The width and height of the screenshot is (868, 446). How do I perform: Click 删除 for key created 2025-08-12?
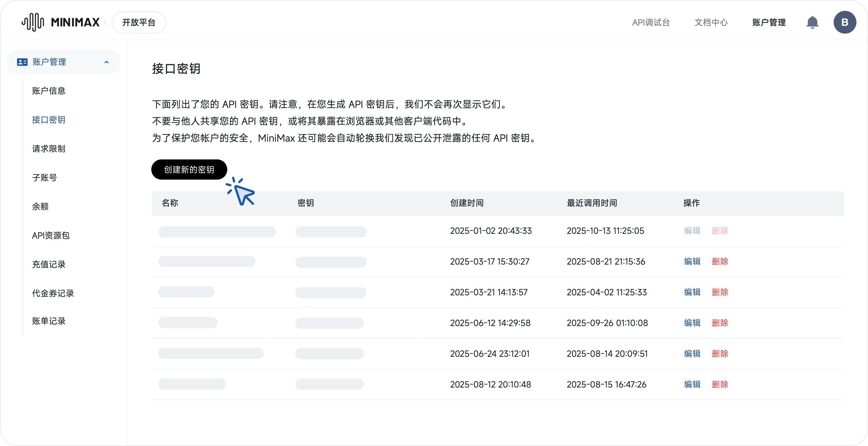720,384
